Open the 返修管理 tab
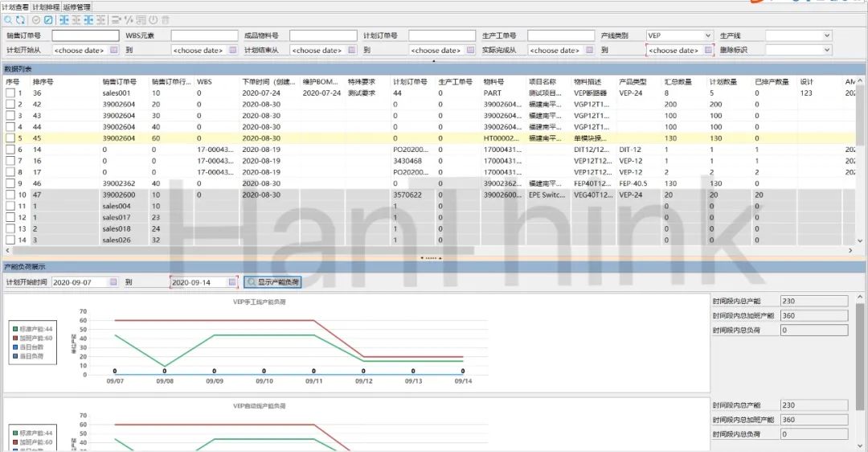The width and height of the screenshot is (868, 452). tap(76, 6)
